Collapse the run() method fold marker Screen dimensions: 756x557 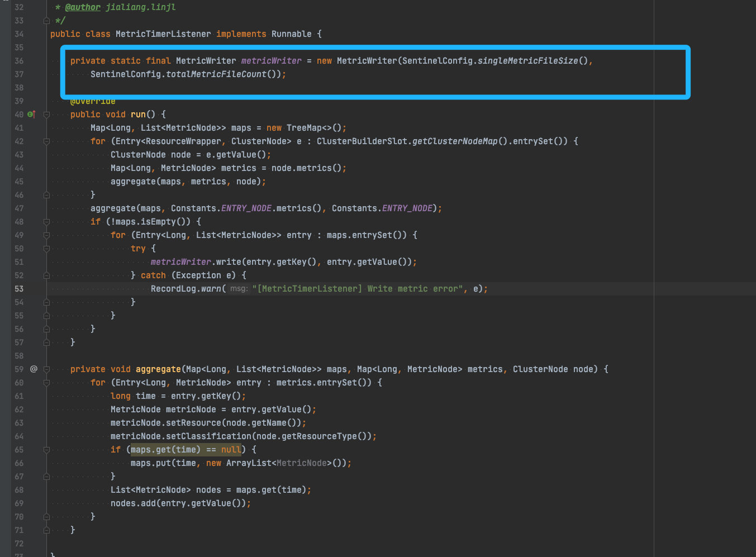(x=47, y=115)
